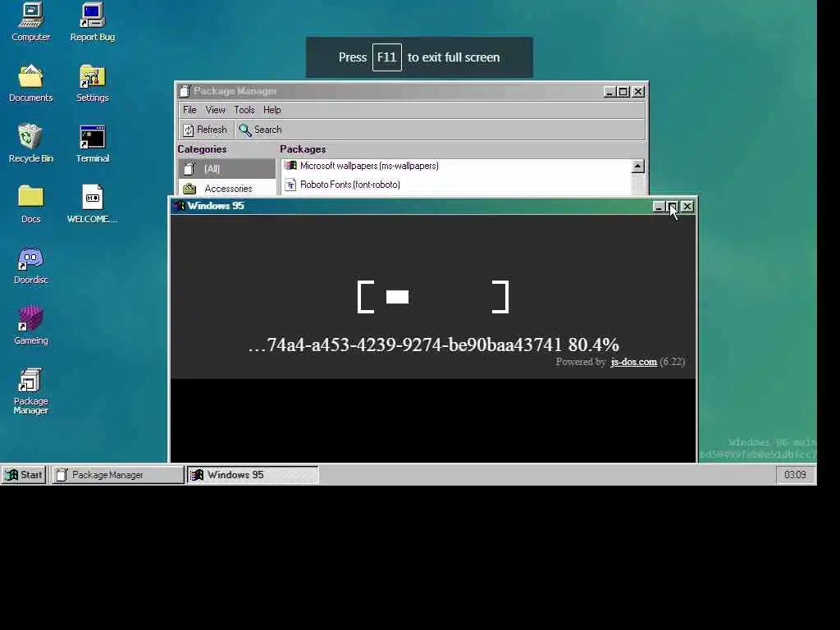840x630 pixels.
Task: Maximize the Windows 95 window
Action: (x=673, y=206)
